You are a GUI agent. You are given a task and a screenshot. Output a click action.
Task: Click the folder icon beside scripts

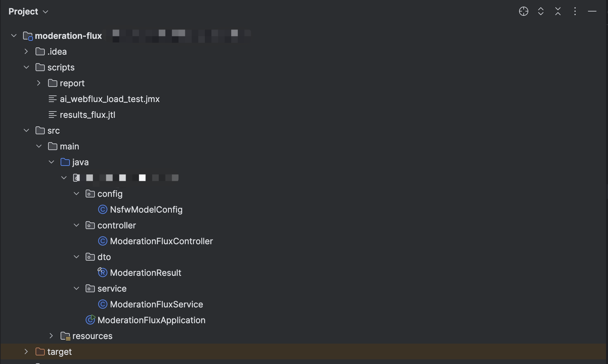point(40,67)
